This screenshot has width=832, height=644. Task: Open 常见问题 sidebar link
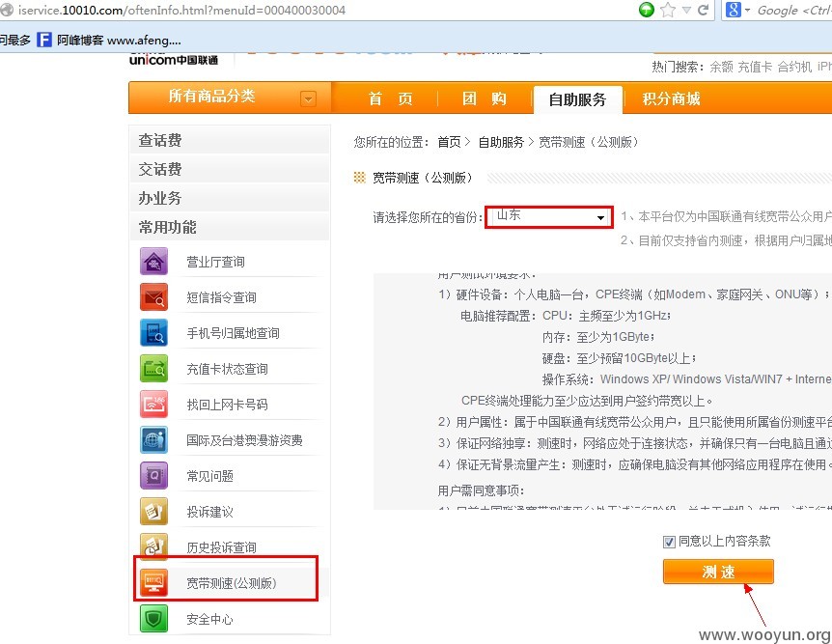click(x=209, y=476)
